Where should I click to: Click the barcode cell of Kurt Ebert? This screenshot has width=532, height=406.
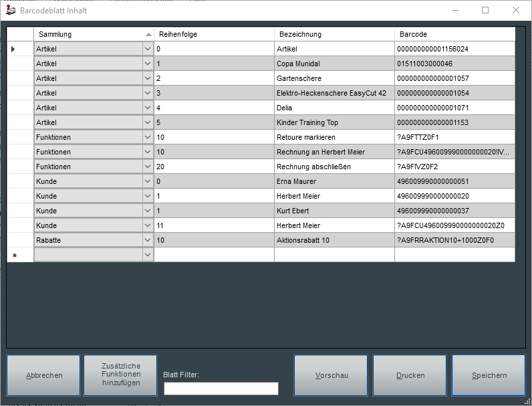pyautogui.click(x=454, y=211)
